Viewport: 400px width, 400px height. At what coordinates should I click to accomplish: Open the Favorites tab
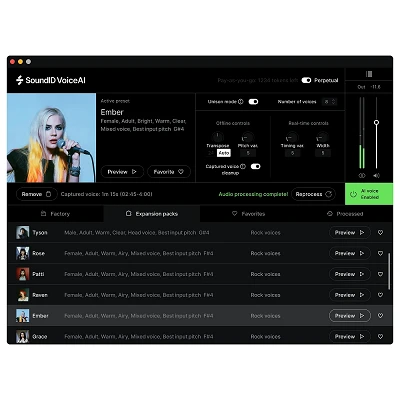pyautogui.click(x=248, y=214)
